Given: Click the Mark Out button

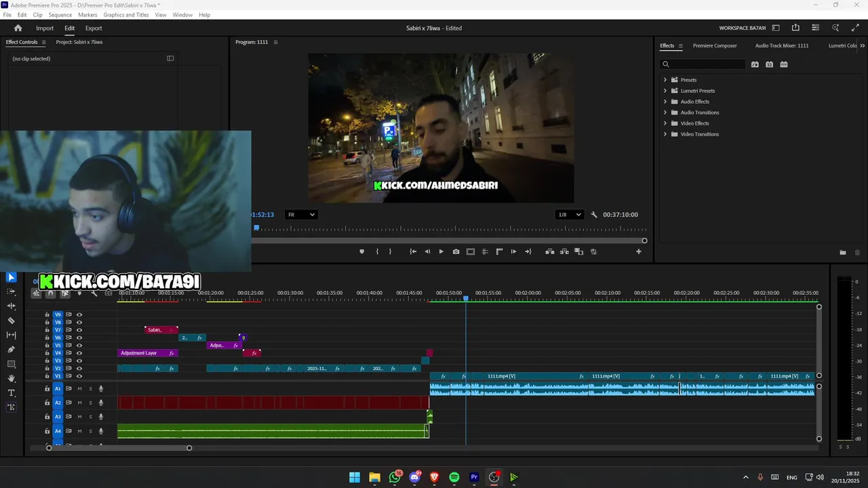Looking at the screenshot, I should coord(390,251).
